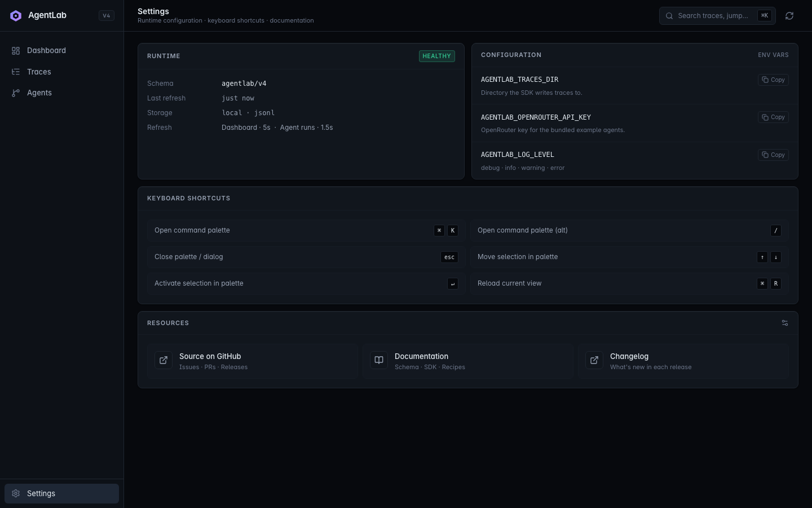Screen dimensions: 812x508
Task: Go to Agents in the sidebar
Action: click(x=62, y=93)
